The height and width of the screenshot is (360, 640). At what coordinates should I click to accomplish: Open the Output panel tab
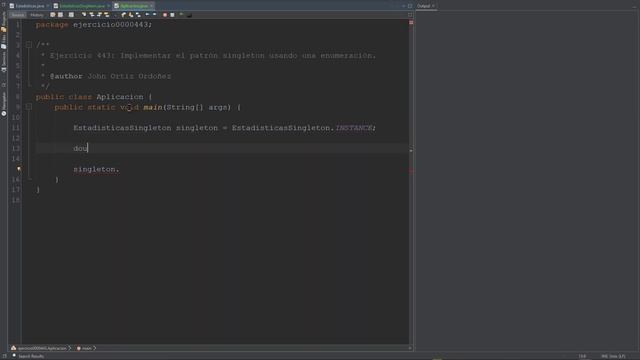424,6
